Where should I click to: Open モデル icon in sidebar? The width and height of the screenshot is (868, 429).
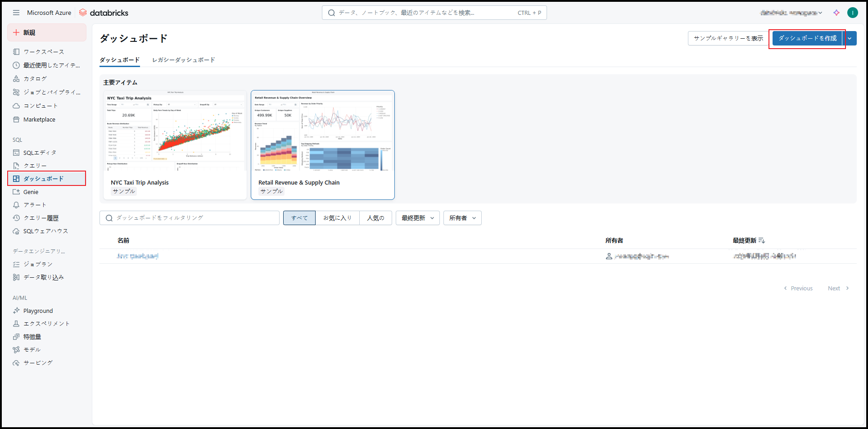coord(16,350)
